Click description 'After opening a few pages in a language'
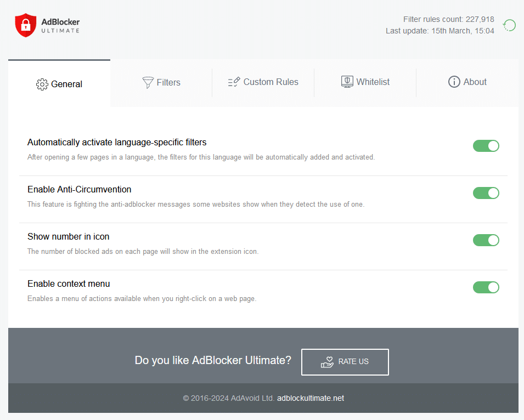The width and height of the screenshot is (524, 420). 201,157
